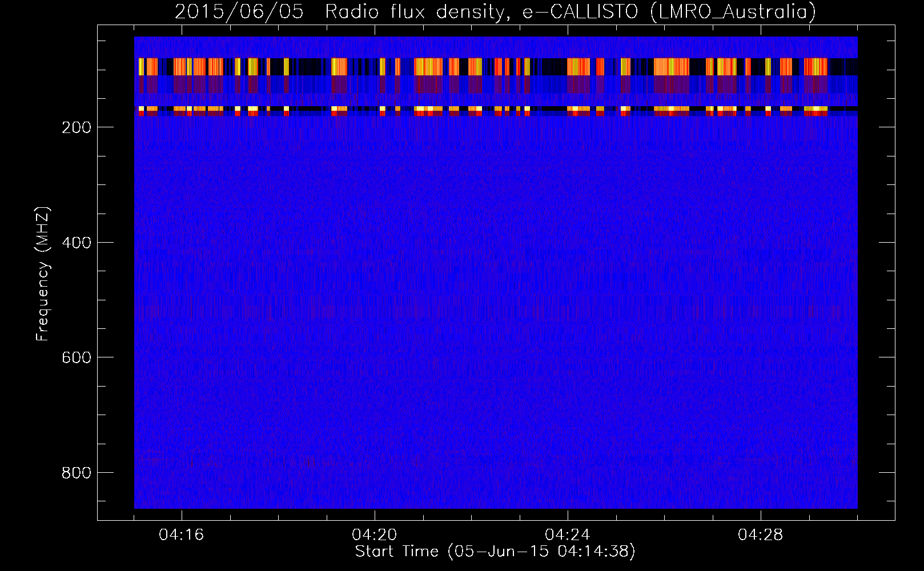Click the '04:20' time tick label
The width and height of the screenshot is (924, 571).
point(375,535)
